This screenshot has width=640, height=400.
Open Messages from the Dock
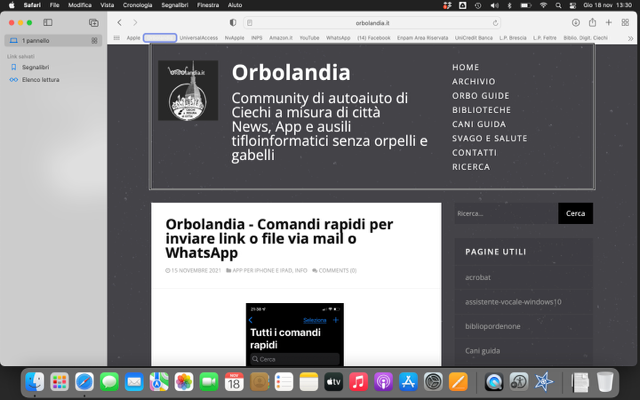point(109,382)
